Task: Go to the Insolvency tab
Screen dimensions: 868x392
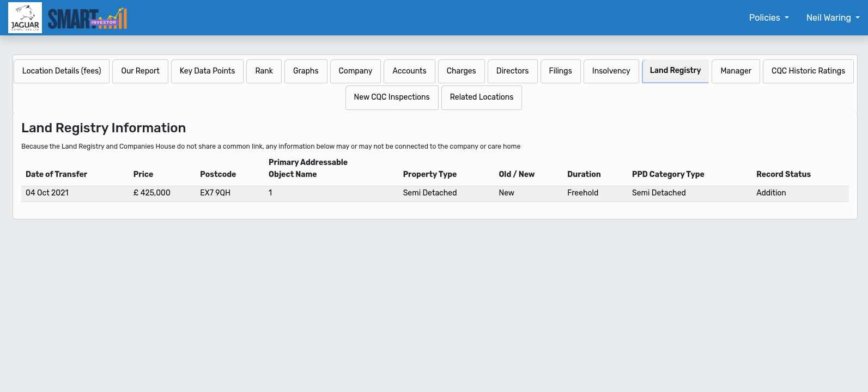Action: pyautogui.click(x=611, y=71)
